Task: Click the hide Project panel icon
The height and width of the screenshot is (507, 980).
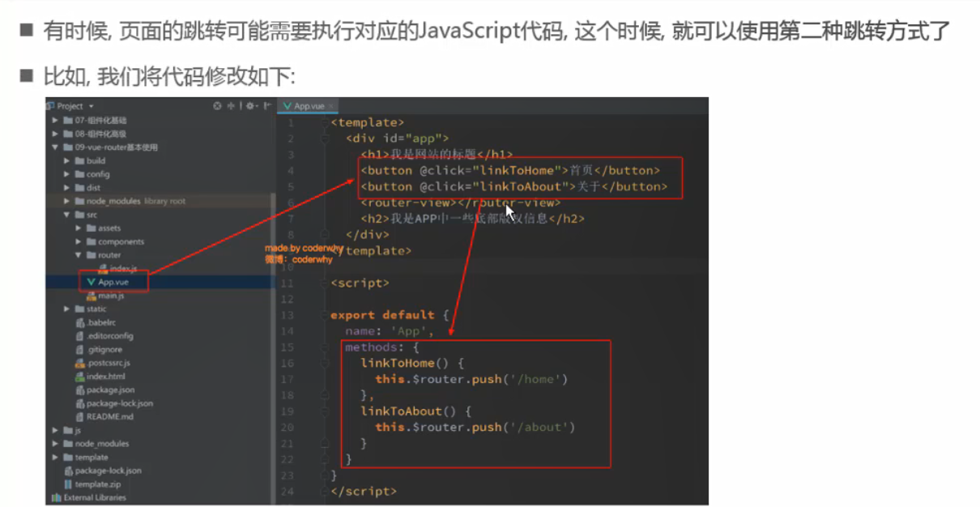Action: [x=267, y=106]
